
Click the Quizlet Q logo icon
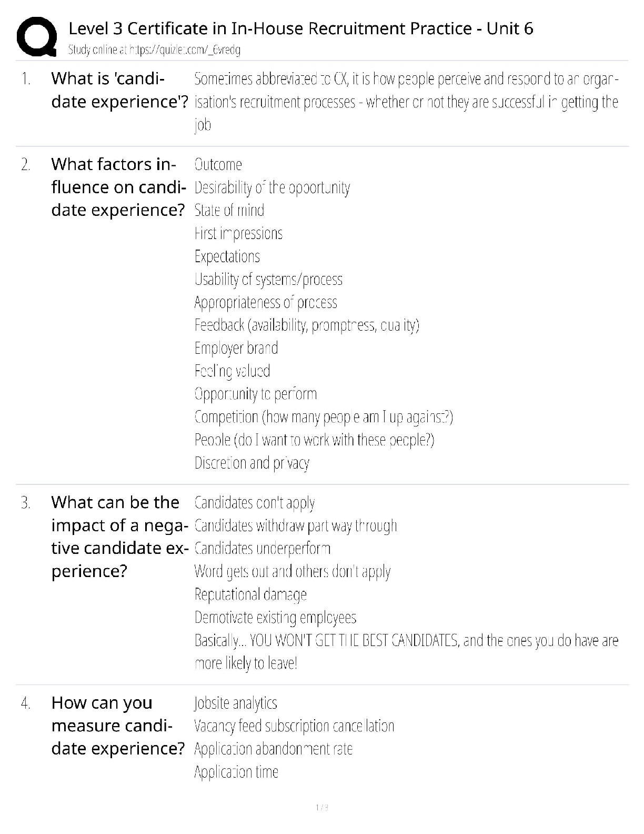click(x=36, y=36)
